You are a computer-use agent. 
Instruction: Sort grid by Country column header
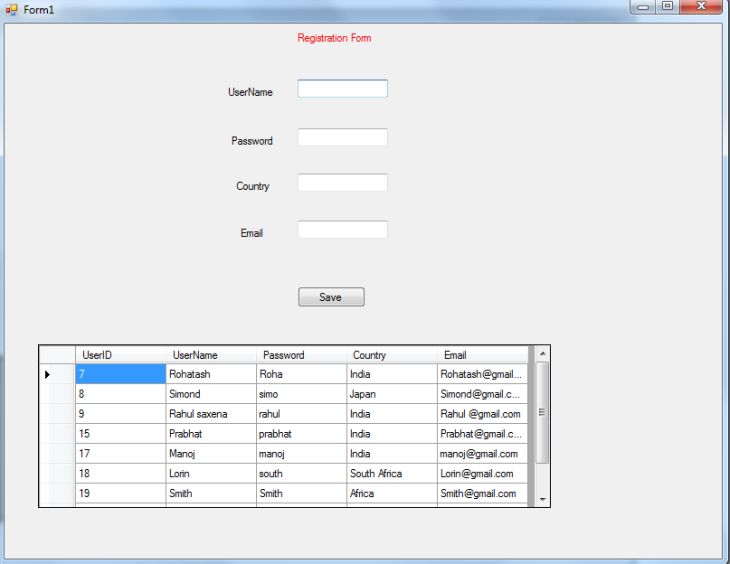pyautogui.click(x=392, y=355)
